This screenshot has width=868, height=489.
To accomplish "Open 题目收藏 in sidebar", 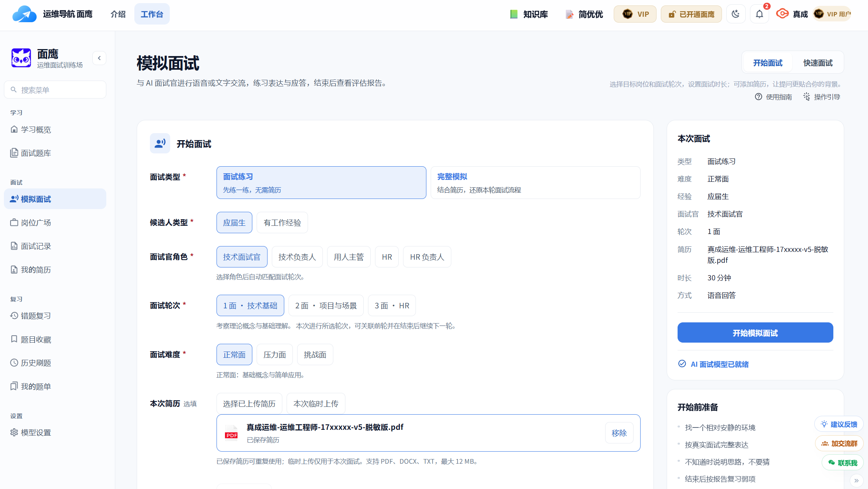I will click(x=55, y=339).
